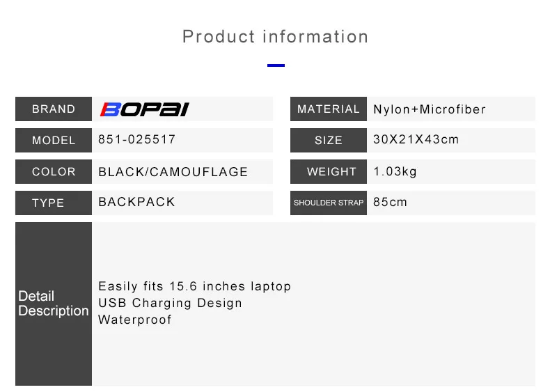The image size is (550, 392).
Task: Select the BRAND label cell
Action: tap(54, 109)
